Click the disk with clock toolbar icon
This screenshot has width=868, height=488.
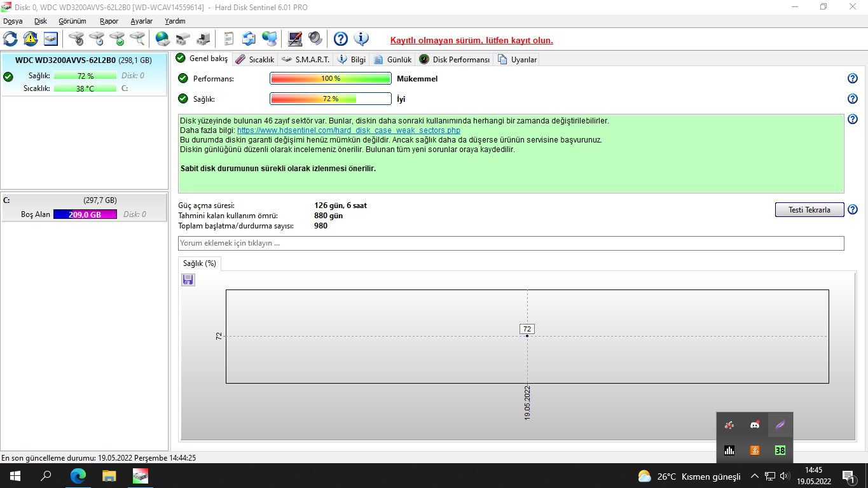(x=97, y=39)
